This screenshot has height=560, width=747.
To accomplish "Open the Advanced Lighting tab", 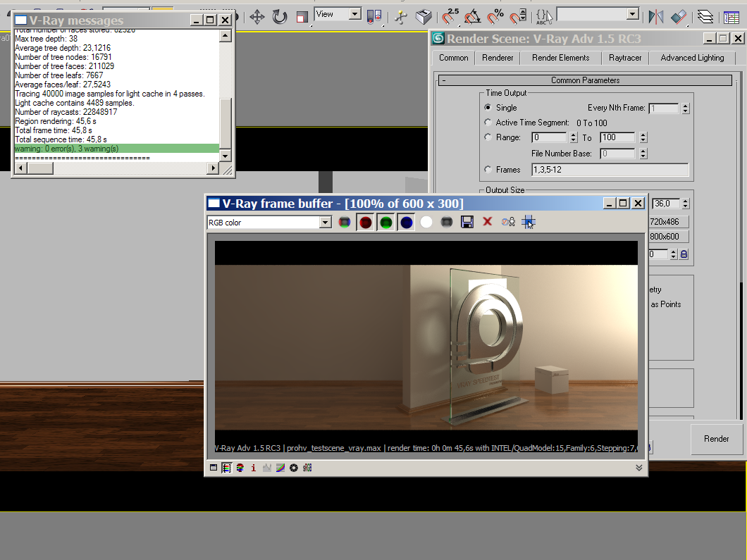I will point(692,58).
